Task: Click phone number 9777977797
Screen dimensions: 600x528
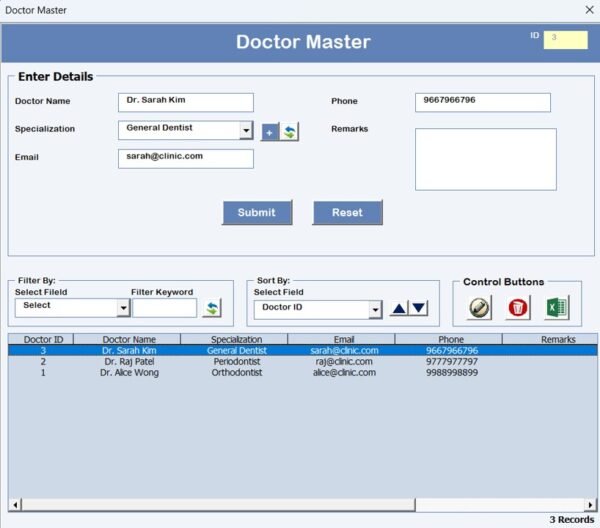Action: coord(452,362)
